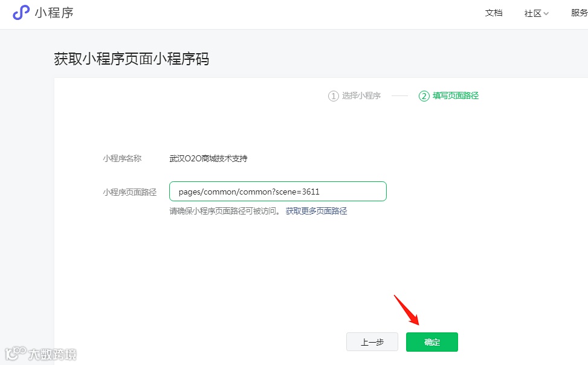588x365 pixels.
Task: Select the 服务 menu at top right
Action: tap(579, 13)
